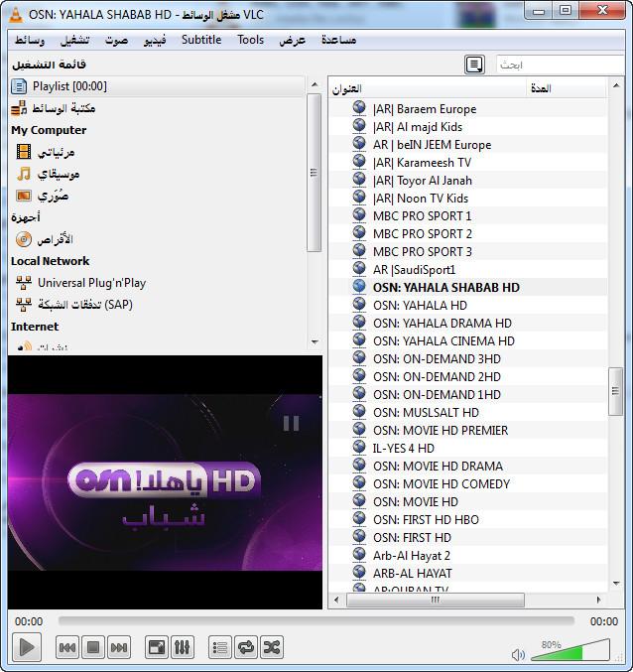
Task: Select OSN: MOVIE HD COMEDY
Action: click(468, 483)
